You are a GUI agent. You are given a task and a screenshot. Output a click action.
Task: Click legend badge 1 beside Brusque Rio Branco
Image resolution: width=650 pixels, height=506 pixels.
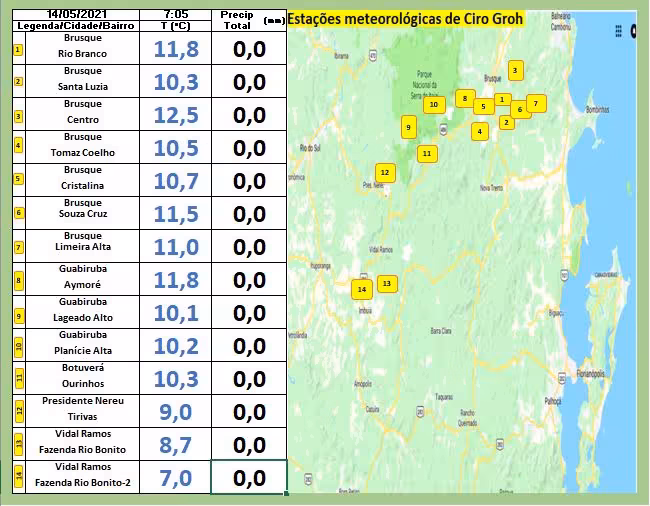point(18,48)
